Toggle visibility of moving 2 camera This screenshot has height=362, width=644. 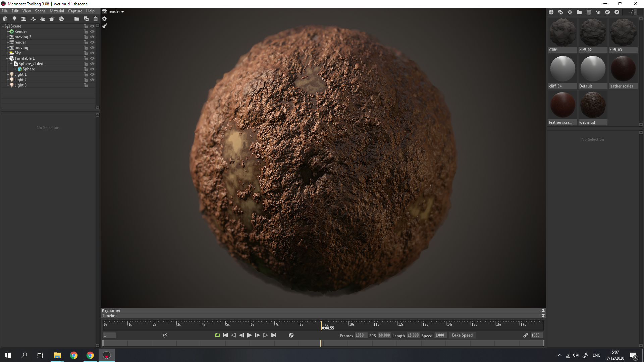click(92, 37)
